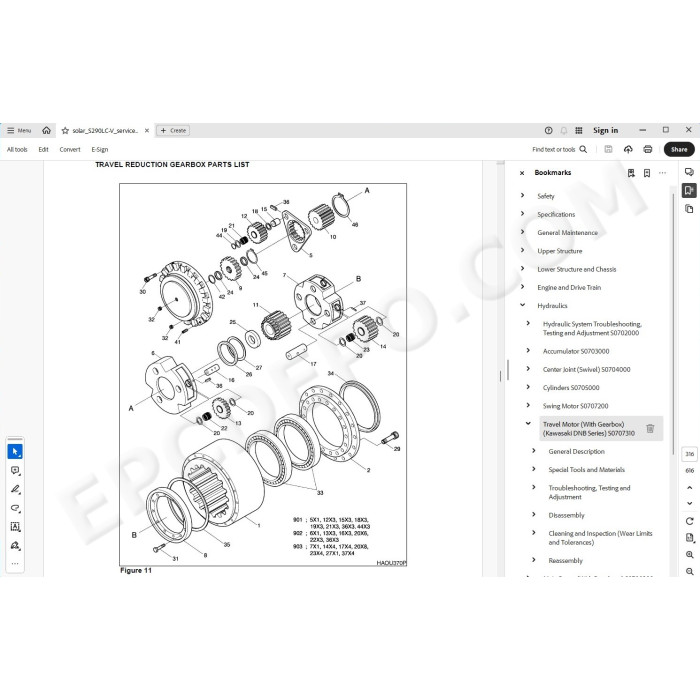Select the add comment tool
The image size is (700, 700).
pyautogui.click(x=15, y=471)
